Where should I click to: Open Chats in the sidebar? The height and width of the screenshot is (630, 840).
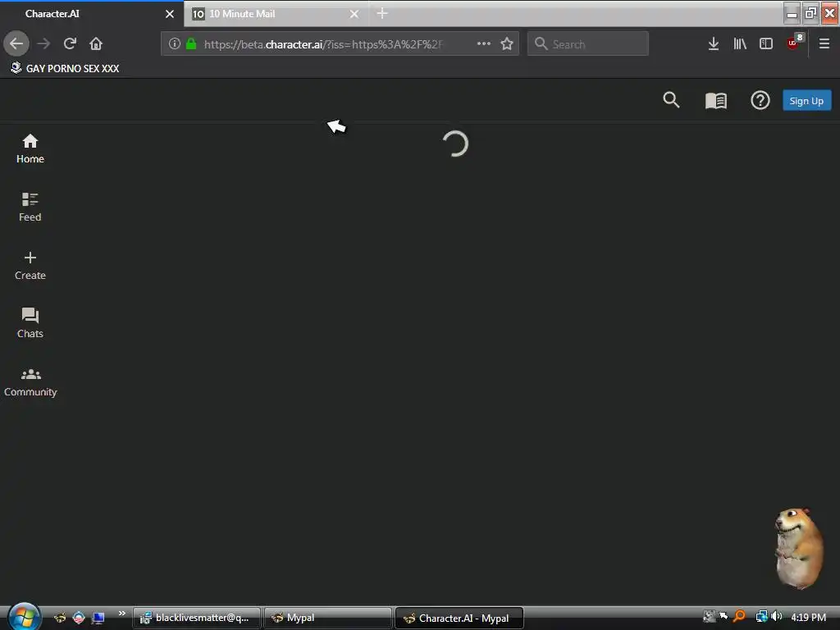[x=30, y=323]
